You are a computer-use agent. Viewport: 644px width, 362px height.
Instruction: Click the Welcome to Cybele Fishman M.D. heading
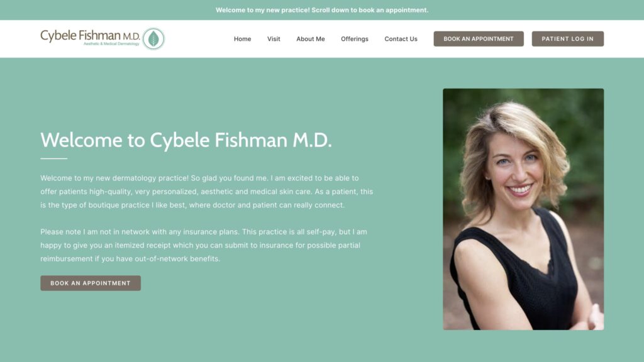pos(186,140)
